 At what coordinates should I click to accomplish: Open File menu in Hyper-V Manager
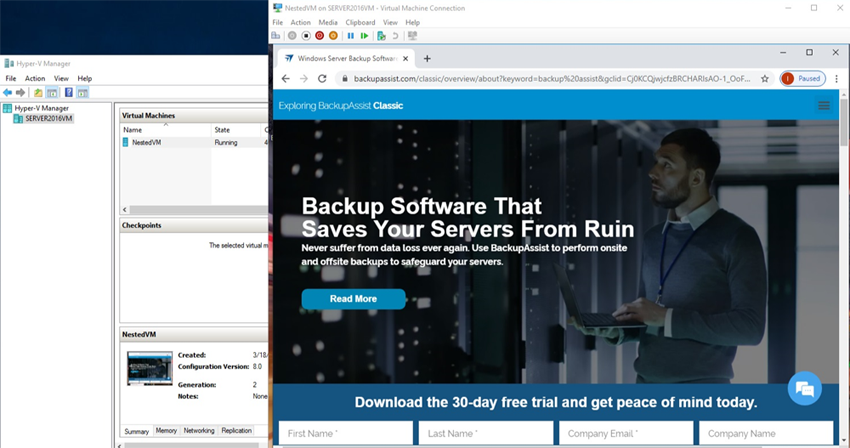(11, 78)
